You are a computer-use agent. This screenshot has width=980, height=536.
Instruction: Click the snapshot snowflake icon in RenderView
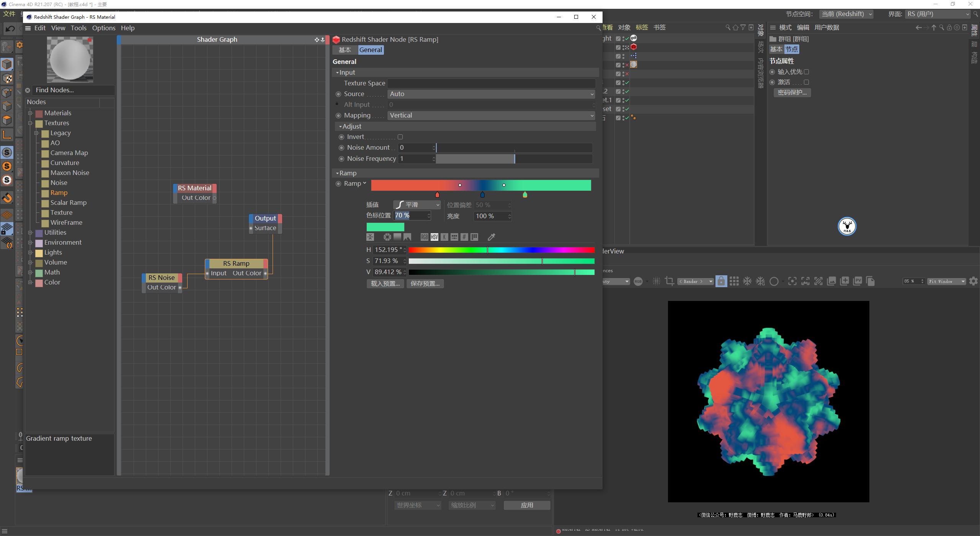(747, 281)
